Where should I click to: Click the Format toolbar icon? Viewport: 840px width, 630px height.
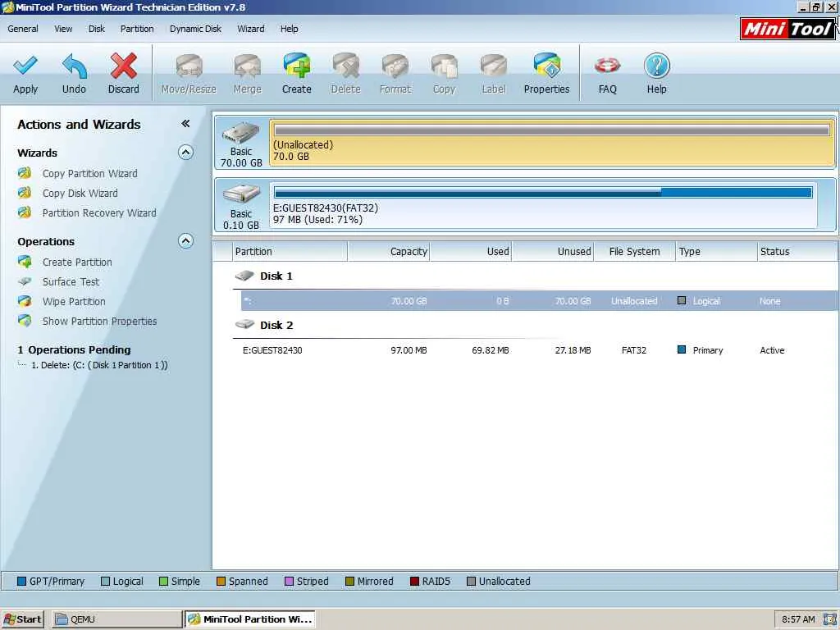tap(395, 66)
